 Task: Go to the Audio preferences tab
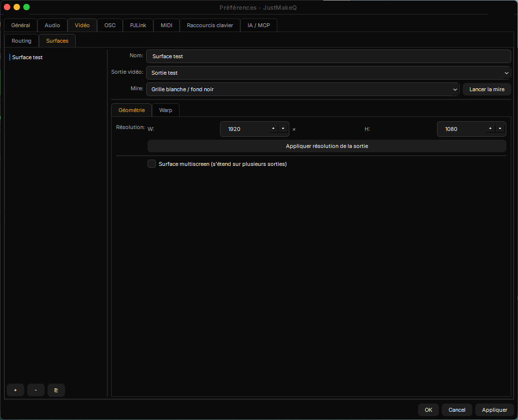[x=52, y=25]
